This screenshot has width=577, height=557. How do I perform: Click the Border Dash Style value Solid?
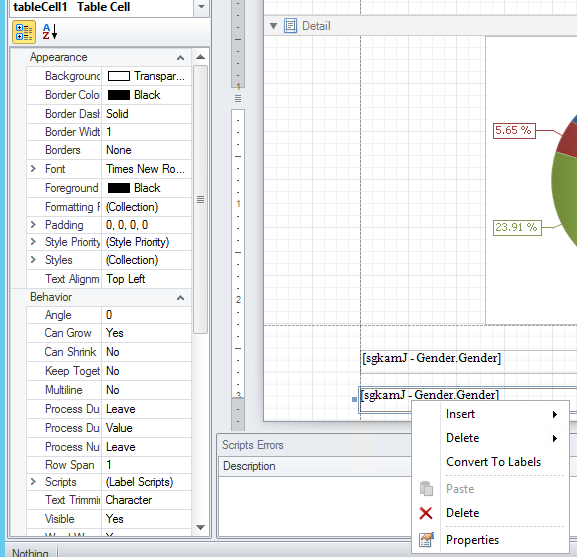146,114
